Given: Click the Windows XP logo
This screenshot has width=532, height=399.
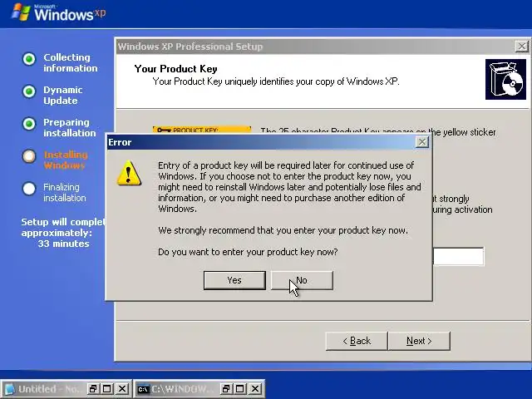Looking at the screenshot, I should [x=58, y=13].
